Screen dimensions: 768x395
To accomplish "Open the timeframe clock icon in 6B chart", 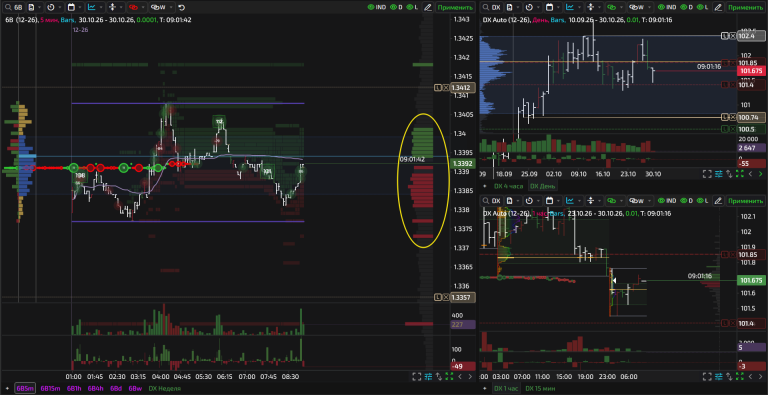I will tap(50, 7).
